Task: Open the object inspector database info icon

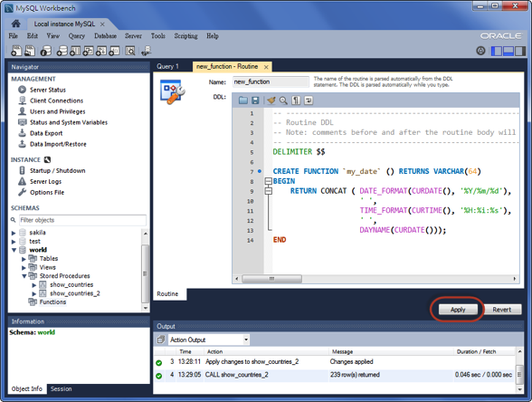Action: 46,51
